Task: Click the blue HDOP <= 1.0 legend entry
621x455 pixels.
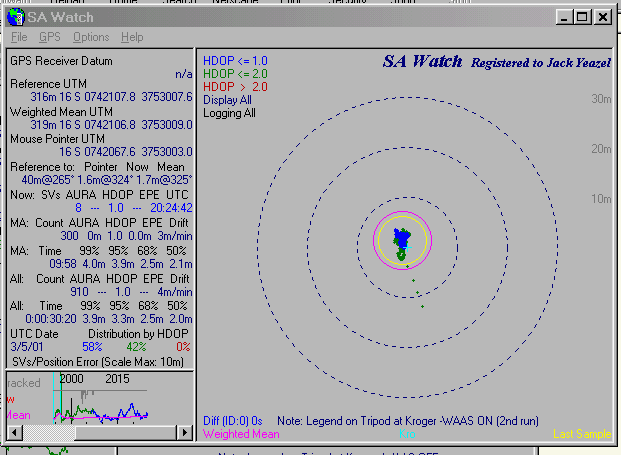Action: [x=235, y=61]
